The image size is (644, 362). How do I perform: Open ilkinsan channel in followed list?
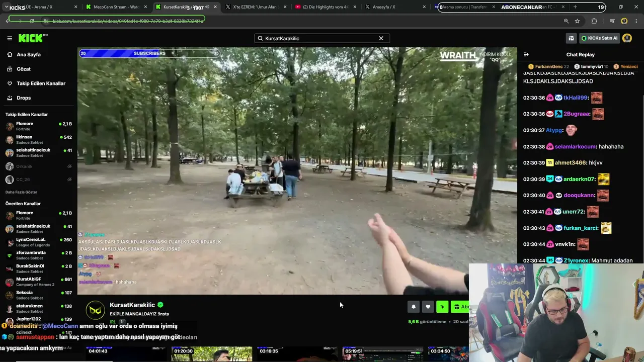[38, 139]
